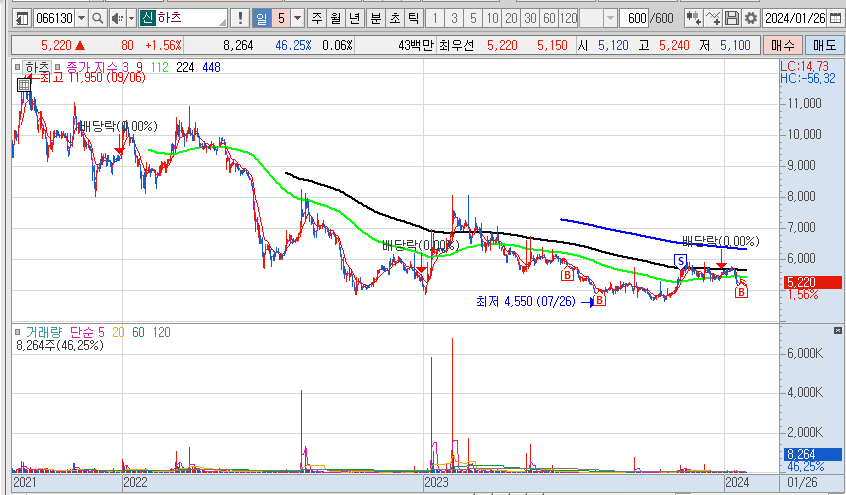This screenshot has height=495, width=846.
Task: Click the speaker sound alert icon
Action: (117, 18)
